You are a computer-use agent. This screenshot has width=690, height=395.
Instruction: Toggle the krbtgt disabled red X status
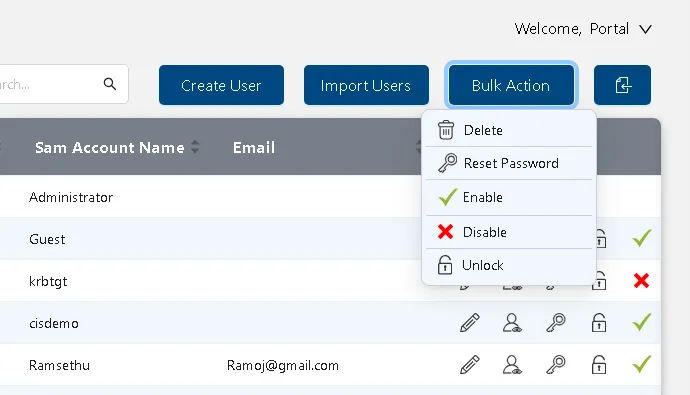tap(642, 280)
